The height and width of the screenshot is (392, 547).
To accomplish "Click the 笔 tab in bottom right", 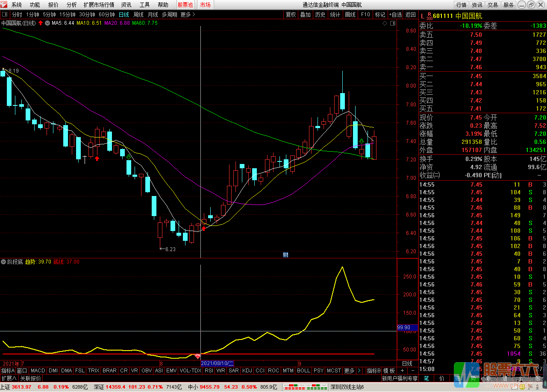I will (x=426, y=378).
